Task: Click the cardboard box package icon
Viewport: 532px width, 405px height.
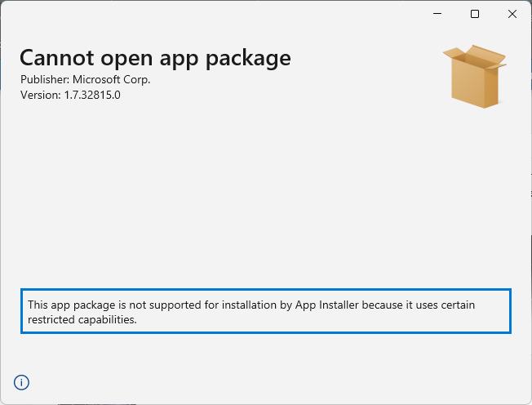Action: pos(474,76)
